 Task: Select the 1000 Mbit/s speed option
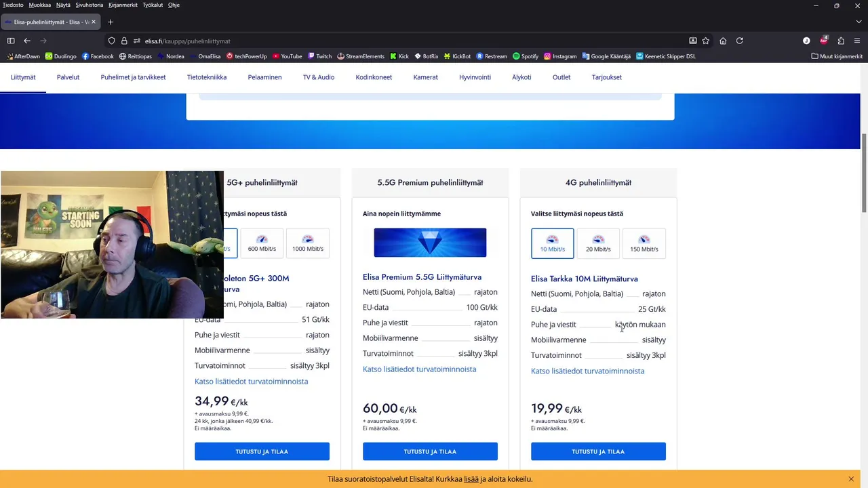pos(308,243)
